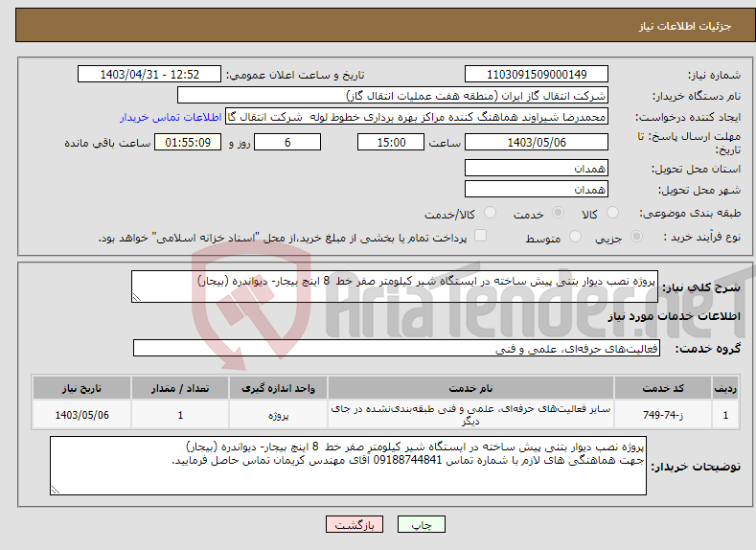Image resolution: width=756 pixels, height=550 pixels.
Task: Select the کالا radio button
Action: pos(612,213)
